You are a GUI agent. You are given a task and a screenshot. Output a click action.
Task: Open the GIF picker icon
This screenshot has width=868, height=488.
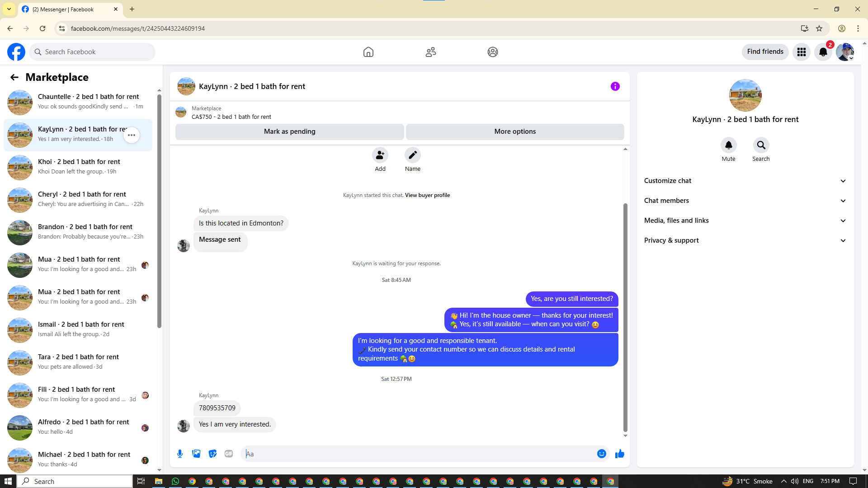229,454
